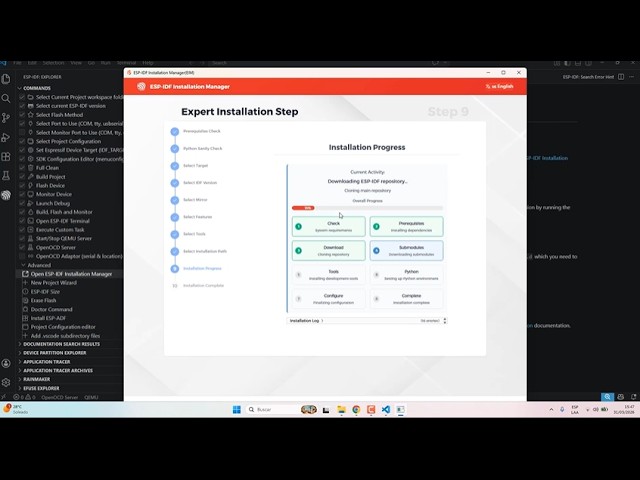Open the ESP-IDF Espressif activity bar icon
640x480 pixels.
click(6, 195)
